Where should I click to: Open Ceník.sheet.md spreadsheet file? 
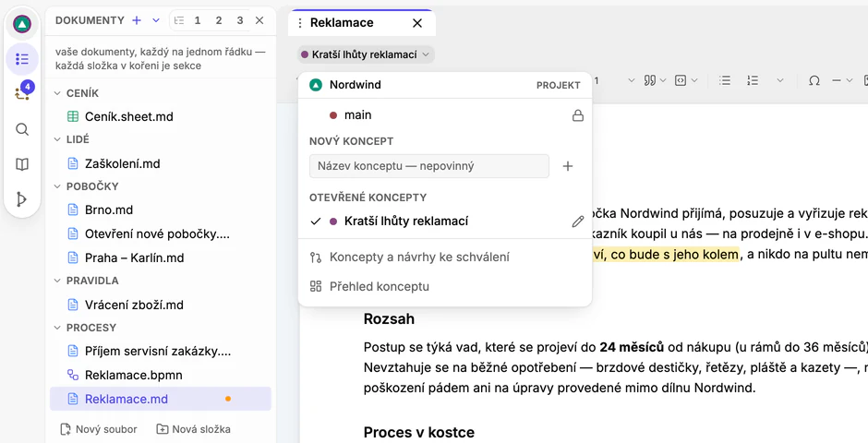[x=161, y=116]
